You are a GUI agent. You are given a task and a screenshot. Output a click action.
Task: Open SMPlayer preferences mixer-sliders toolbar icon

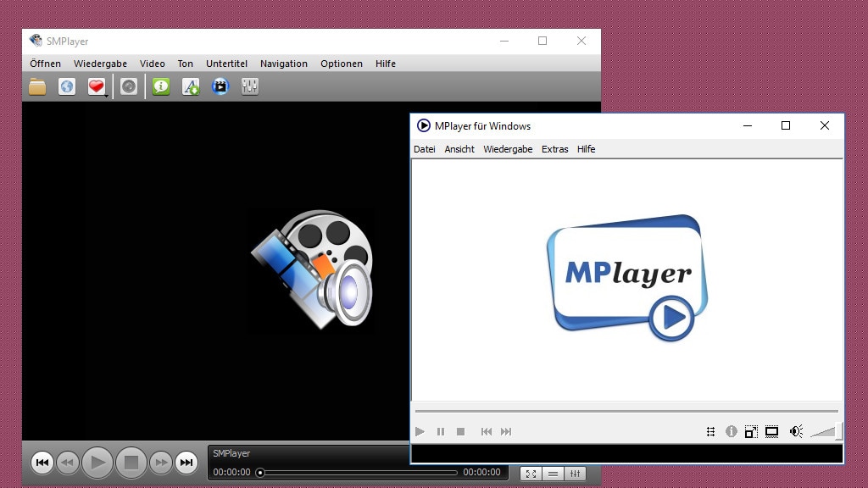(250, 86)
